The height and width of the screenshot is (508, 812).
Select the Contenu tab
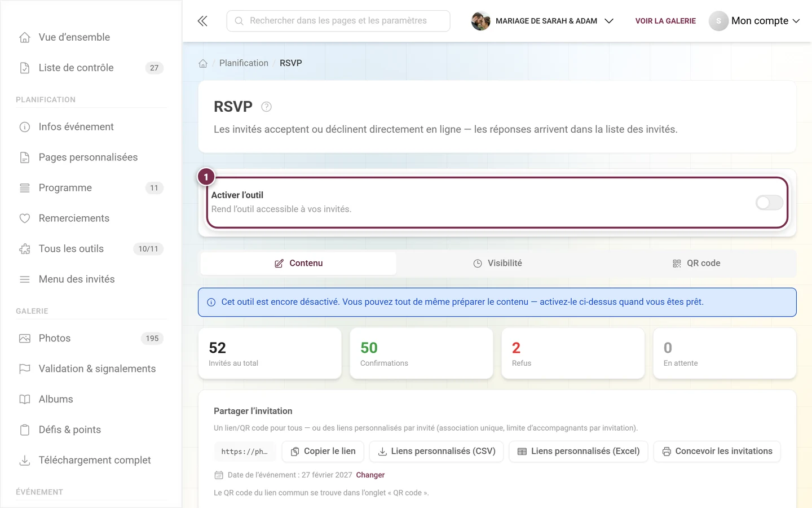(x=298, y=263)
